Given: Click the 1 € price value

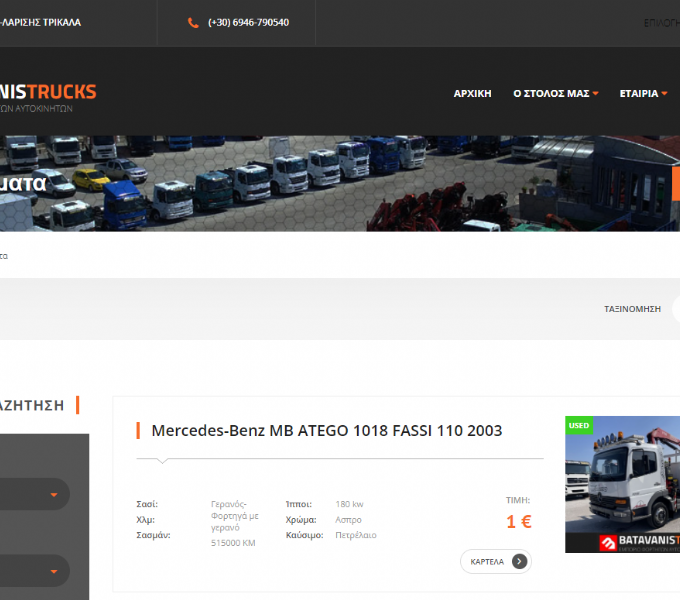Looking at the screenshot, I should pos(519,522).
